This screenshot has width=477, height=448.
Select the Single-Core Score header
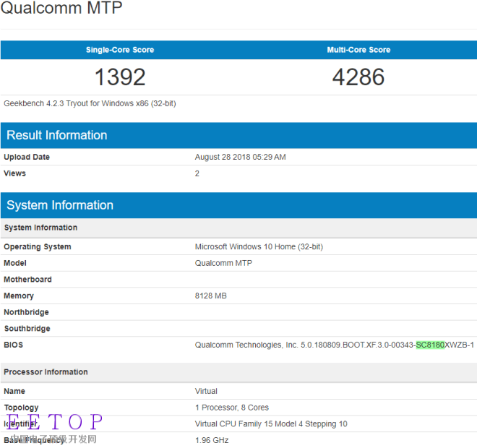(120, 50)
